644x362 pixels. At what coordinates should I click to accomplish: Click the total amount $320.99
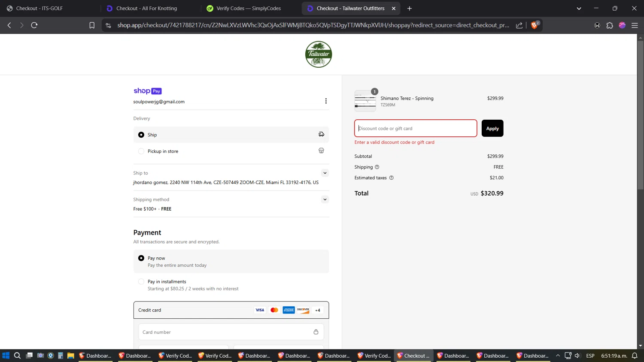[492, 193]
